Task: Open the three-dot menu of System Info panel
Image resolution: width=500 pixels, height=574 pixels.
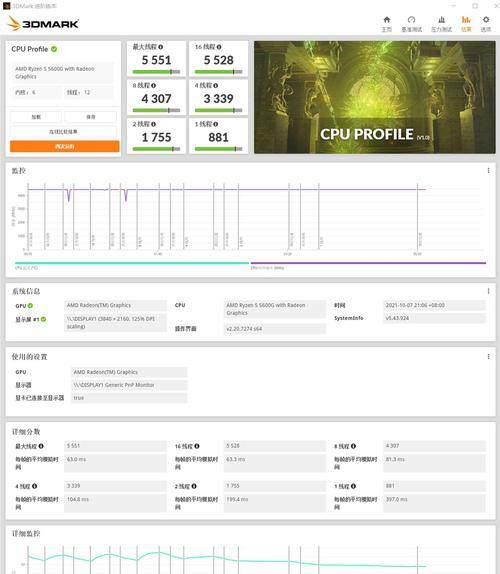Action: coord(488,291)
